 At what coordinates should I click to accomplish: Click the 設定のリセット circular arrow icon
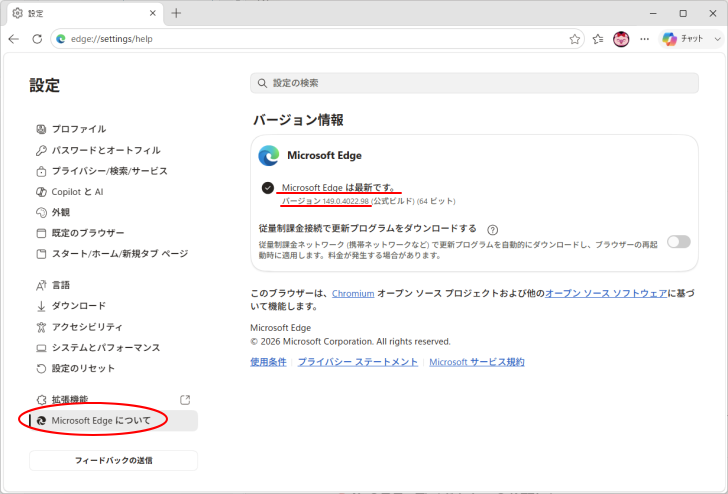pyautogui.click(x=41, y=369)
